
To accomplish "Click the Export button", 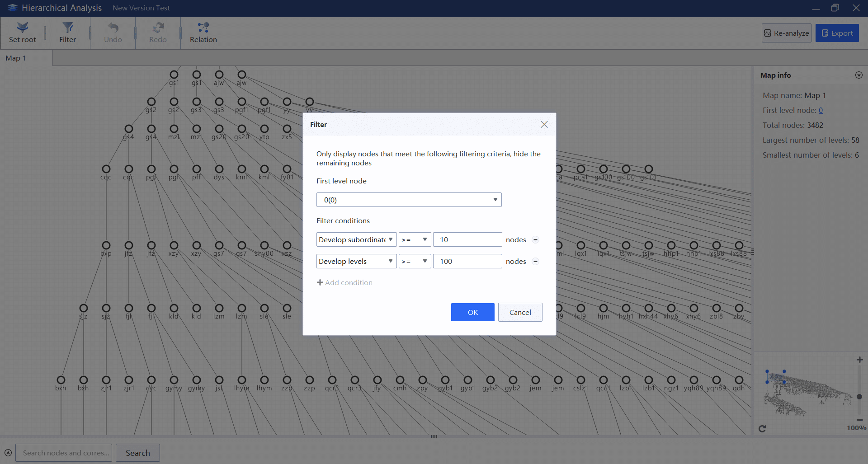I will coord(837,33).
